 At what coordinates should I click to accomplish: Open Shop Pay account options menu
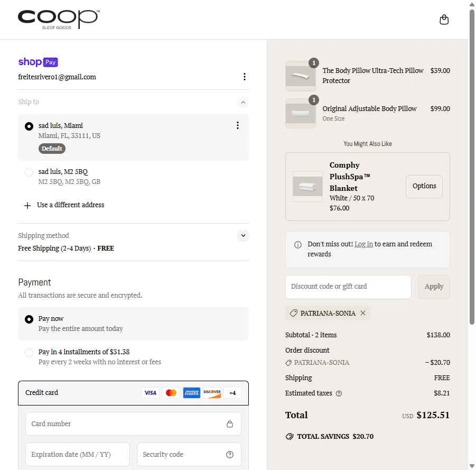(244, 77)
